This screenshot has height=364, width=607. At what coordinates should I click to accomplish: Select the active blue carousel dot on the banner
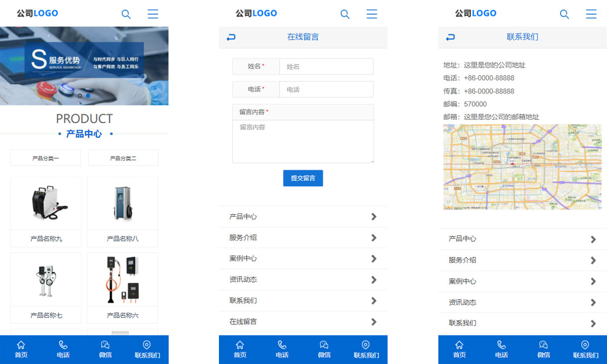(x=88, y=95)
